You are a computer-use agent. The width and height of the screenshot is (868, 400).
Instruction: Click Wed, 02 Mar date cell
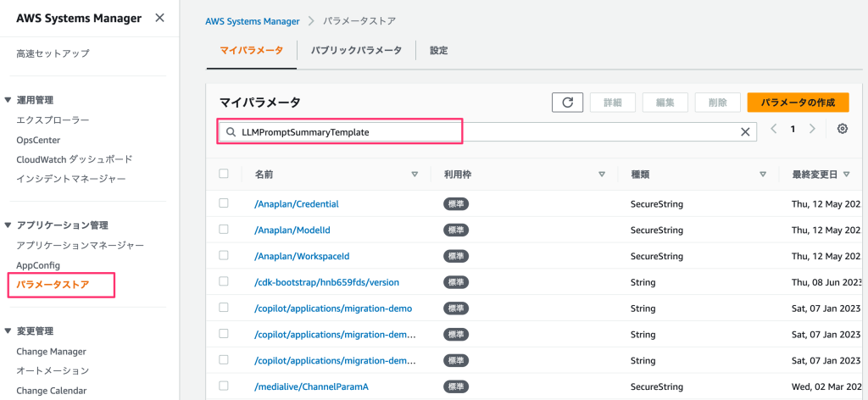coord(827,386)
